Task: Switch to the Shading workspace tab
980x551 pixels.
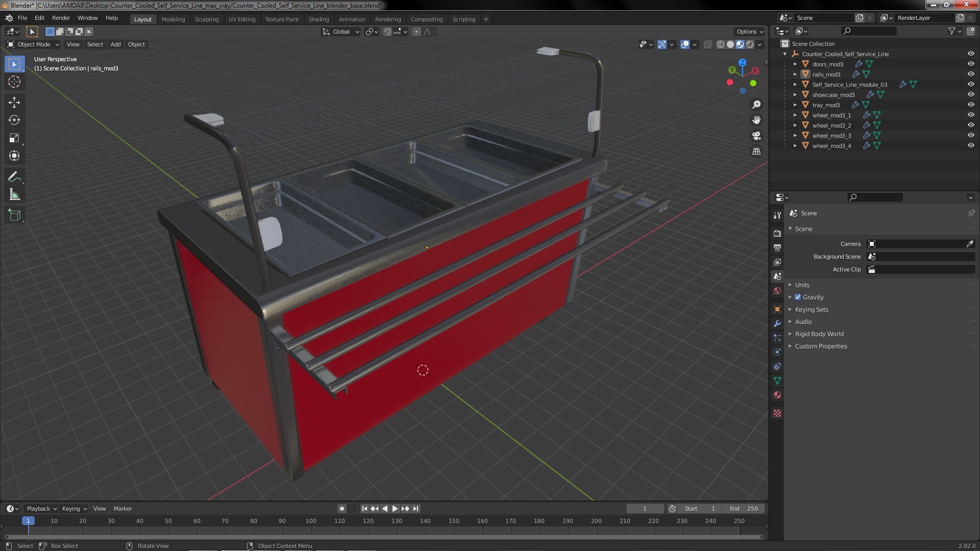Action: (318, 19)
